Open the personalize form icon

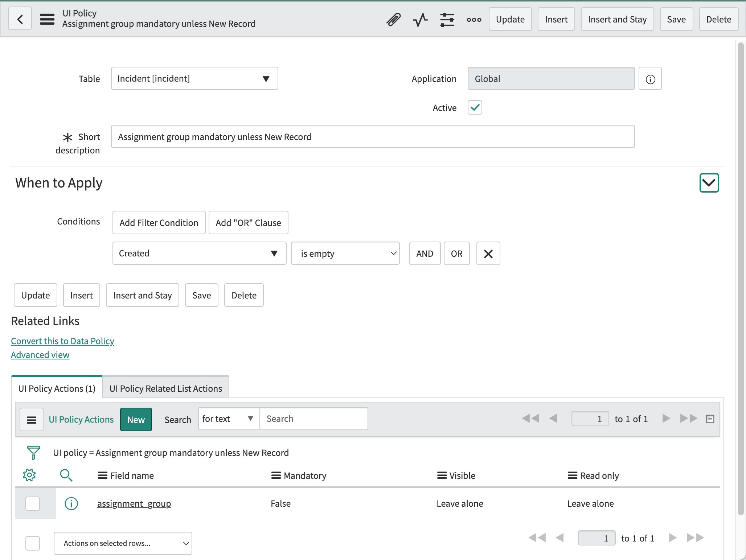point(447,19)
